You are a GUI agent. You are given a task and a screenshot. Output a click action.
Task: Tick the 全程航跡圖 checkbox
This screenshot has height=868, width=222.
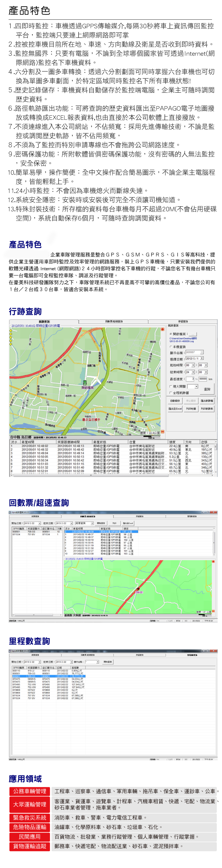point(171,393)
